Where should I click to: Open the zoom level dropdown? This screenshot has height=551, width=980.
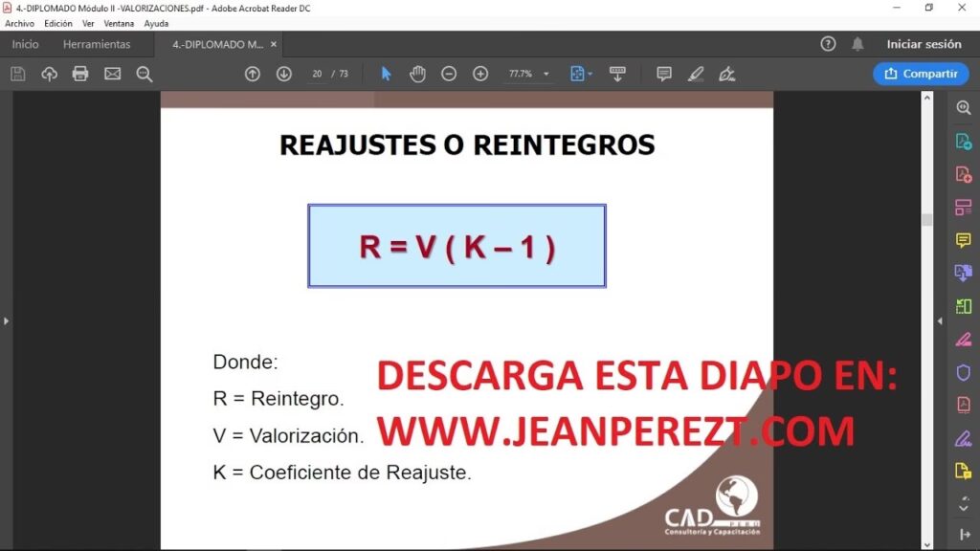coord(546,74)
